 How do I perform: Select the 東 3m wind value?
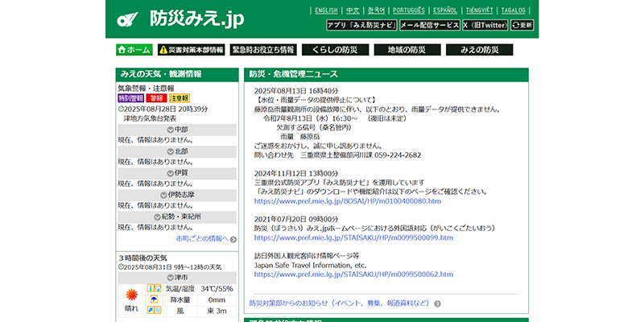click(217, 311)
